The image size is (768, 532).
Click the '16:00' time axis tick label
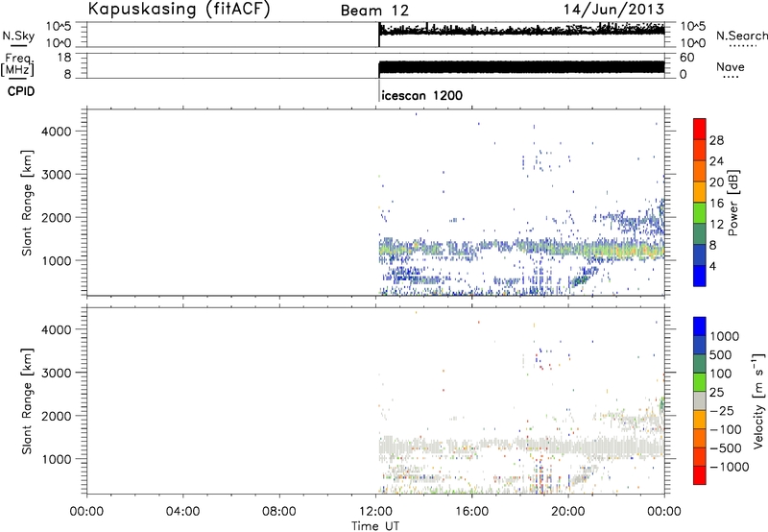click(x=471, y=512)
